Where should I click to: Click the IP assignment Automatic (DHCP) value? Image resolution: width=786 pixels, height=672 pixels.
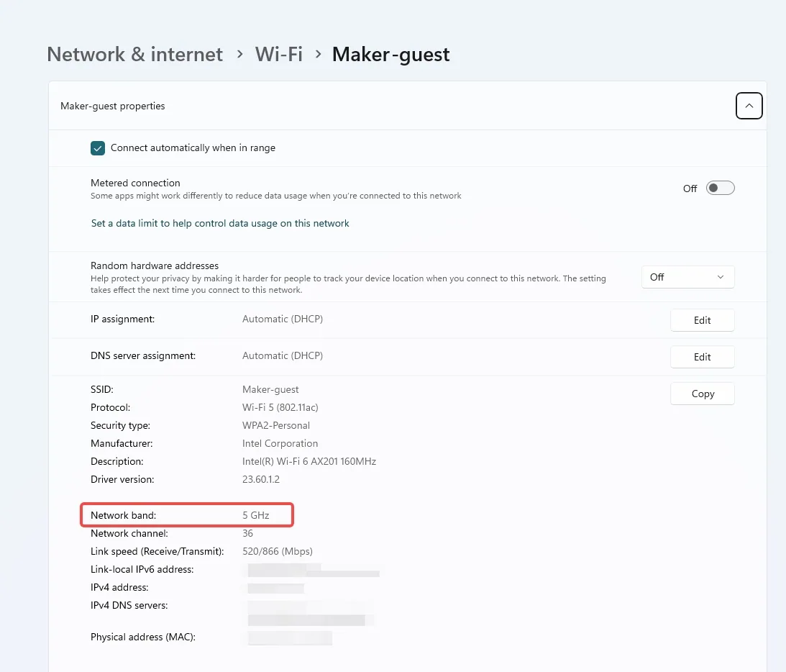pos(283,319)
